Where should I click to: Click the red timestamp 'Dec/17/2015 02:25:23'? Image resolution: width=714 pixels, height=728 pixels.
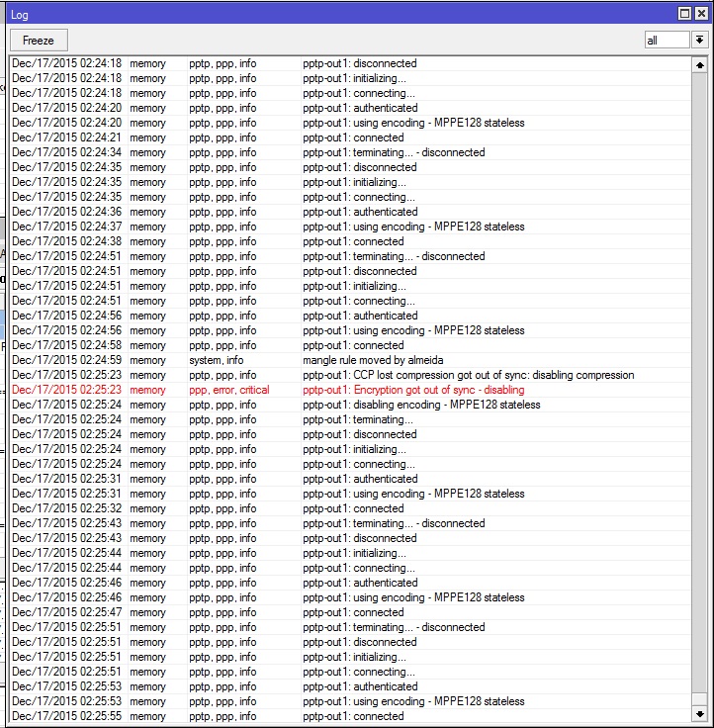pos(67,390)
